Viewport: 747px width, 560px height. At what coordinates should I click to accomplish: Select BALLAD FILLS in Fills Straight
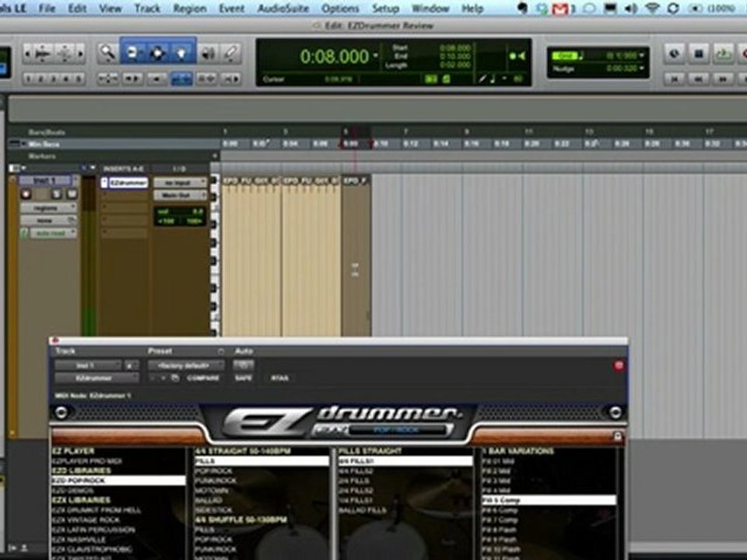pyautogui.click(x=363, y=510)
